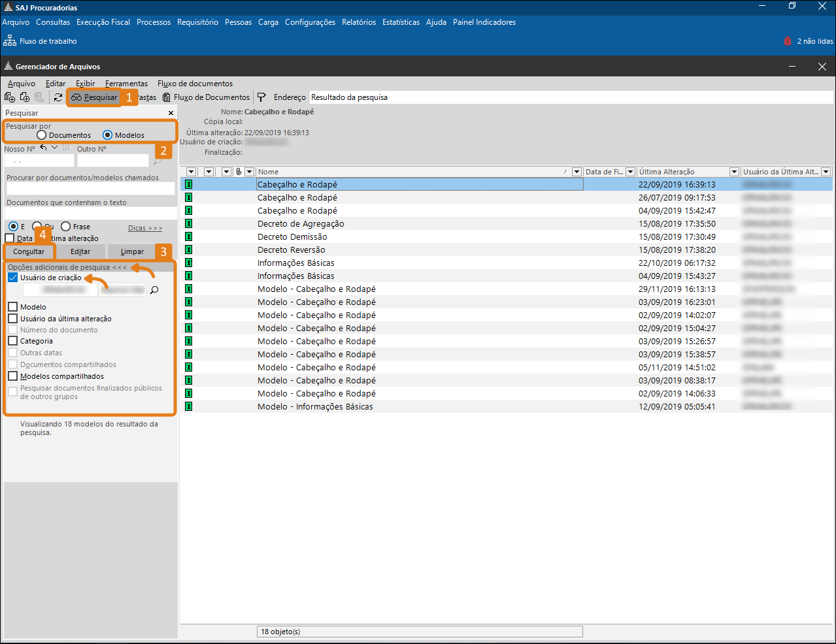Click the Fluxo de trabalho icon
Screen dimensions: 836x644
10,41
